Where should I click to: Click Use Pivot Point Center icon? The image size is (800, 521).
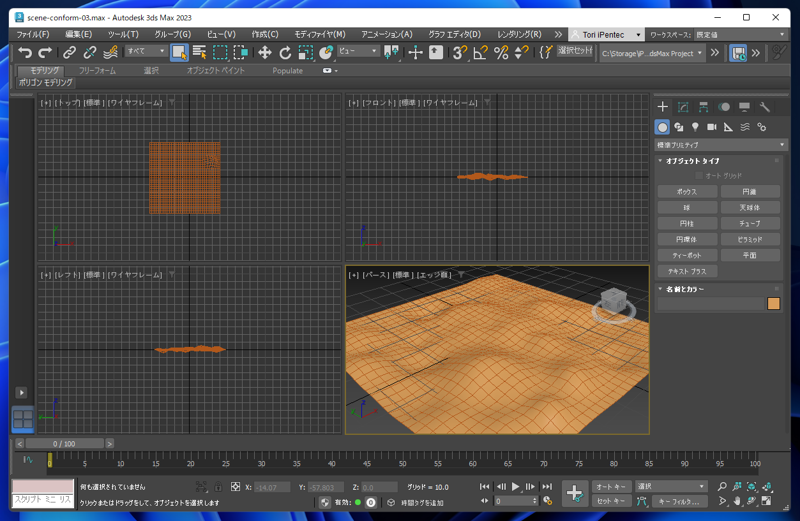(x=391, y=52)
